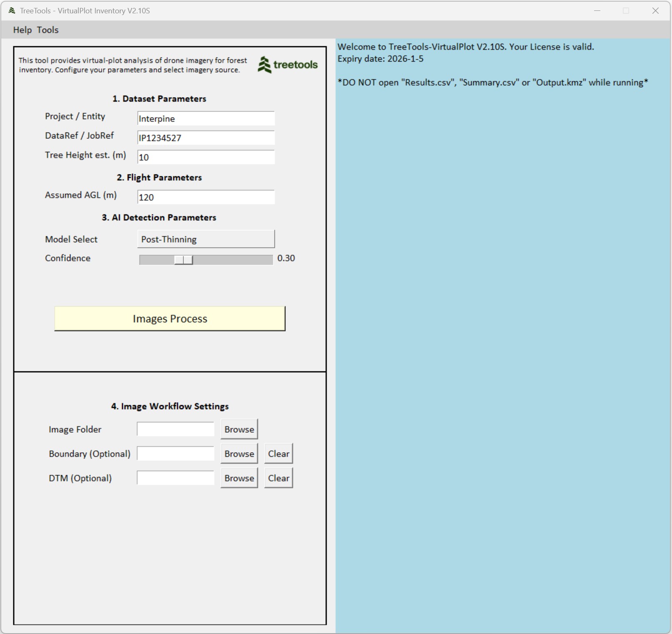Viewport: 672px width, 634px height.
Task: Click the treetools logo
Action: tap(287, 65)
